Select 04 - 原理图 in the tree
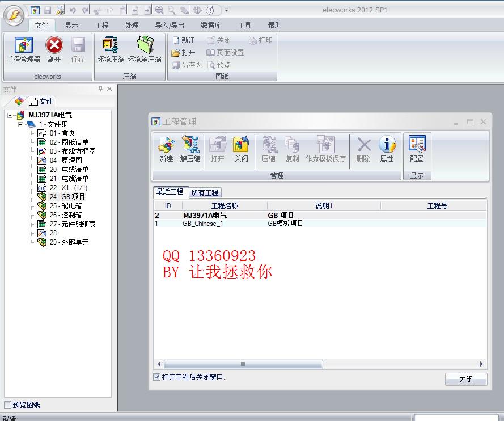This screenshot has height=421, width=504. click(x=60, y=160)
